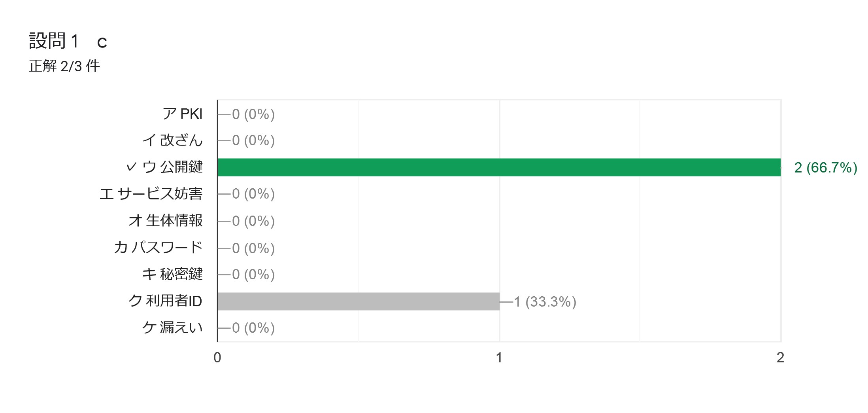Click the 1 (33.3%) value label
Image resolution: width=868 pixels, height=413 pixels.
tap(545, 302)
